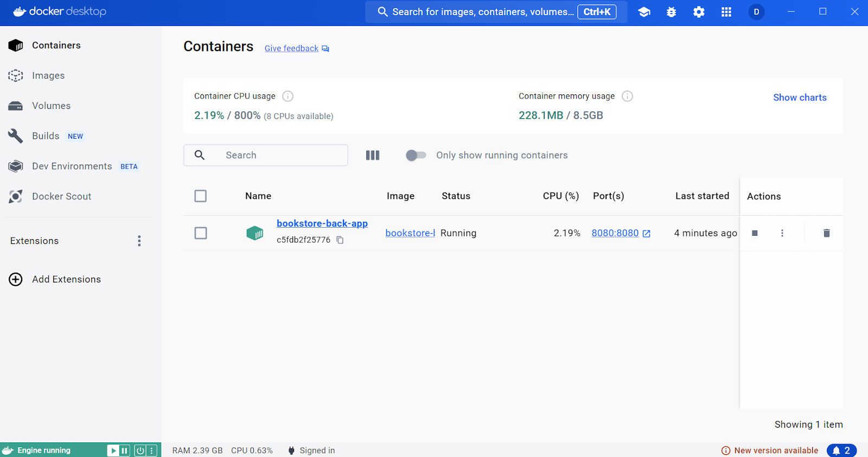Click the Port(s) column header

click(609, 196)
